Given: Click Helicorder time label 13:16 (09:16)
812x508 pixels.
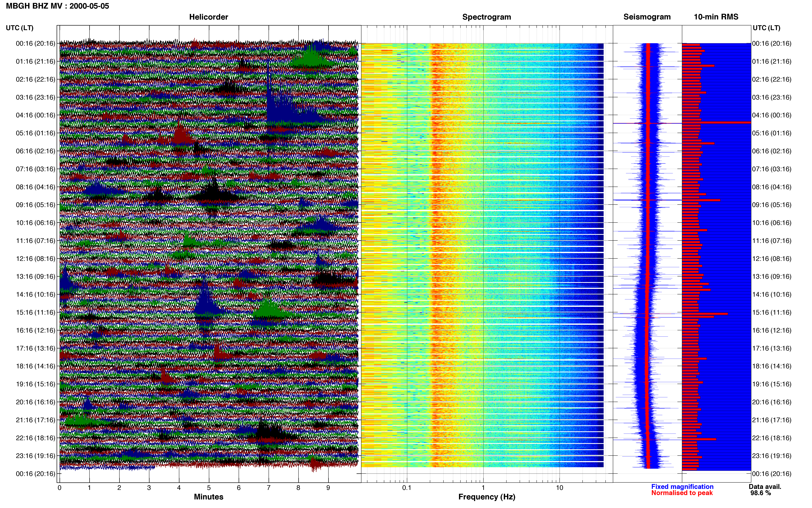Looking at the screenshot, I should click(35, 277).
